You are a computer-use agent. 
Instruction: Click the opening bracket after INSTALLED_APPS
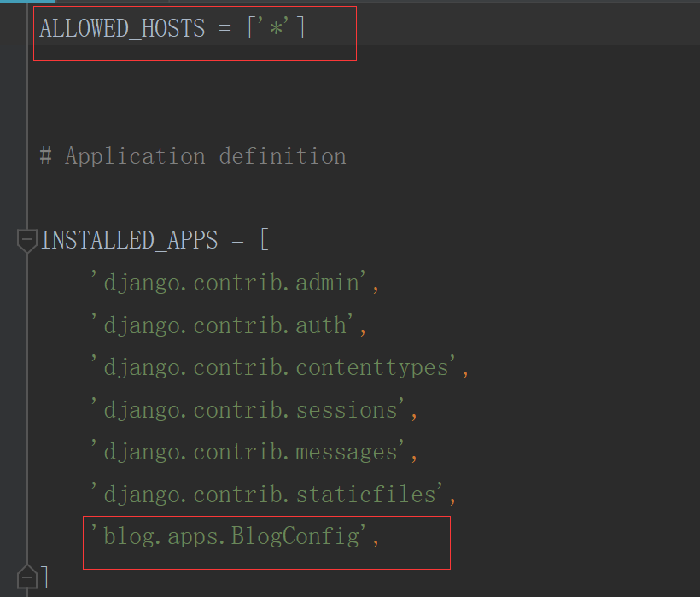[x=264, y=240]
